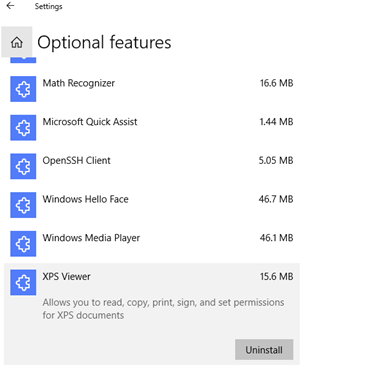Click the 15.6 MB size value
367x365 pixels.
[276, 276]
